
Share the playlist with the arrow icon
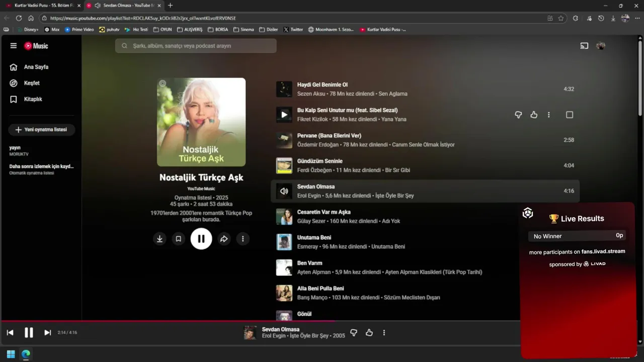(224, 239)
